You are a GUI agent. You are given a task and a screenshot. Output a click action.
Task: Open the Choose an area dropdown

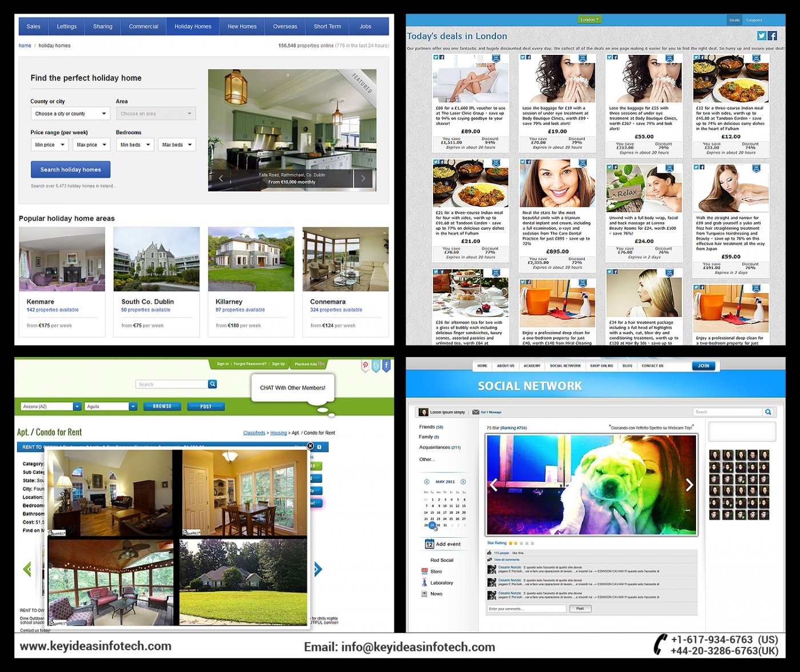[156, 114]
